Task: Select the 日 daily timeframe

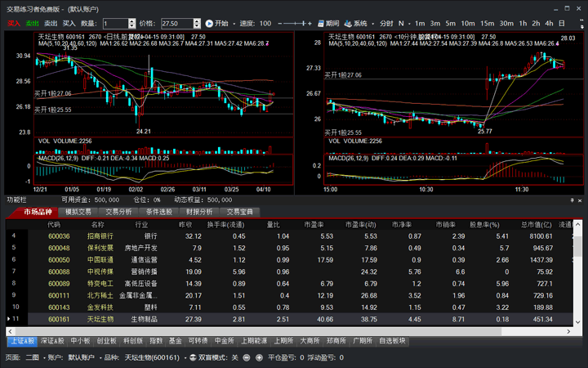Action: tap(561, 23)
